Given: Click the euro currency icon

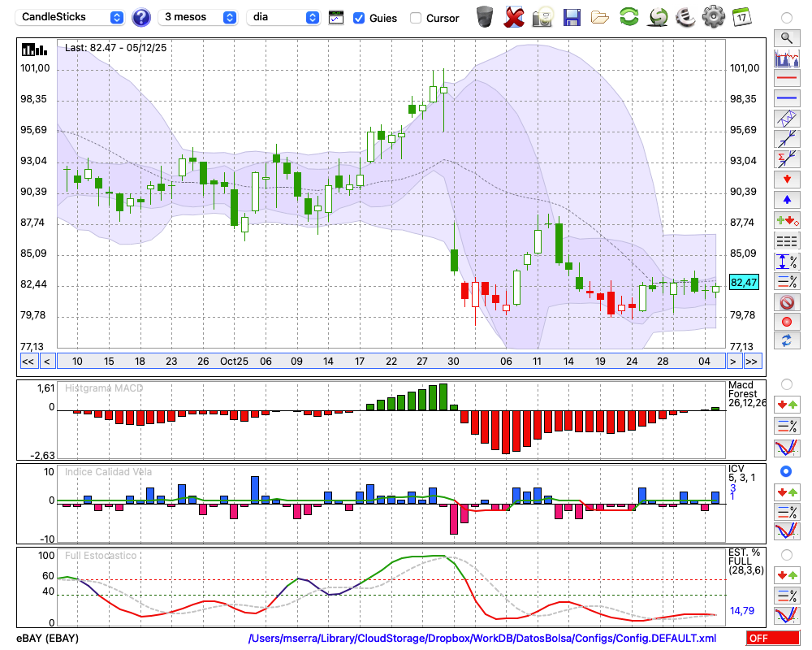Looking at the screenshot, I should tap(685, 17).
